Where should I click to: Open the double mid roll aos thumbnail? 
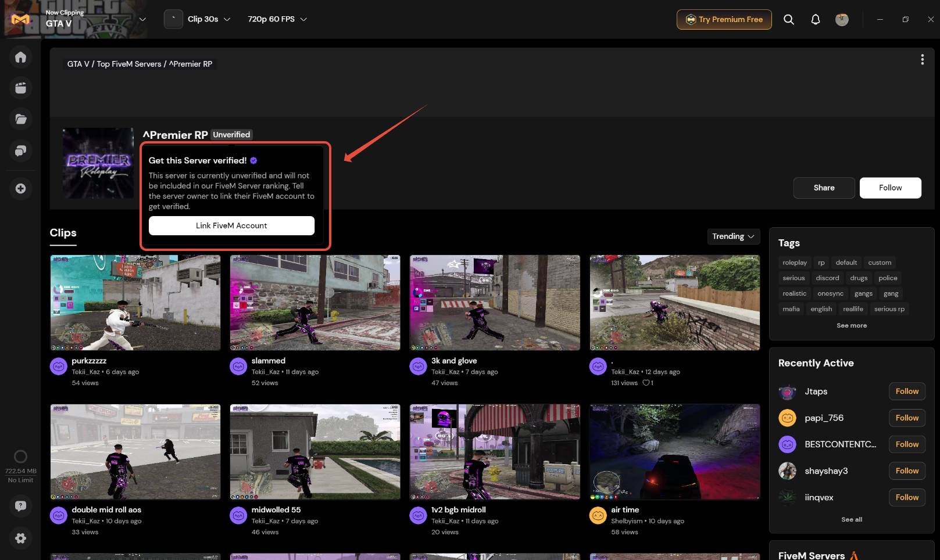[x=135, y=452]
